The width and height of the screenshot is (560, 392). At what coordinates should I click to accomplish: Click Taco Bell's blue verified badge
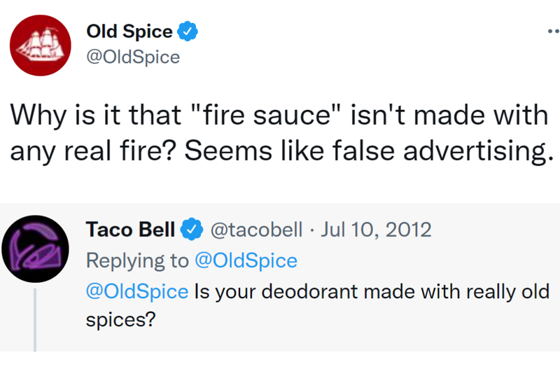click(192, 229)
